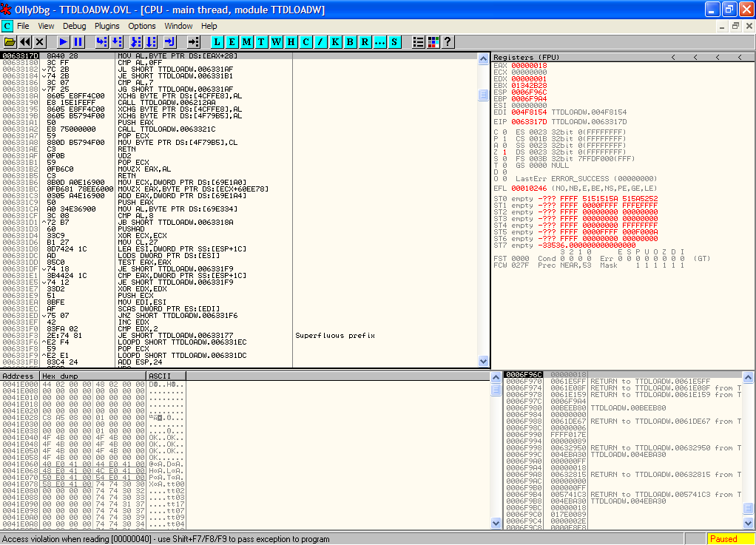This screenshot has height=545, width=756.
Task: Show Breakpoints with B button
Action: (350, 42)
